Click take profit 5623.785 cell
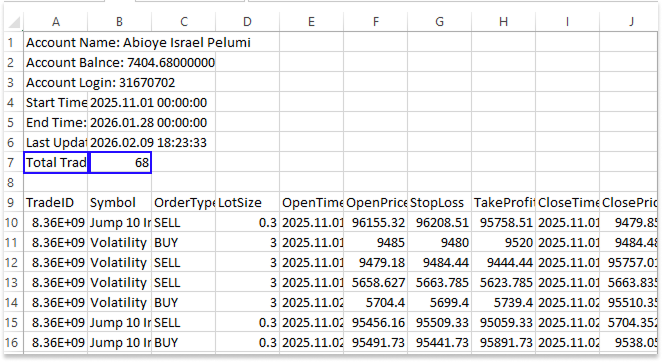This screenshot has height=362, width=662. pyautogui.click(x=503, y=283)
